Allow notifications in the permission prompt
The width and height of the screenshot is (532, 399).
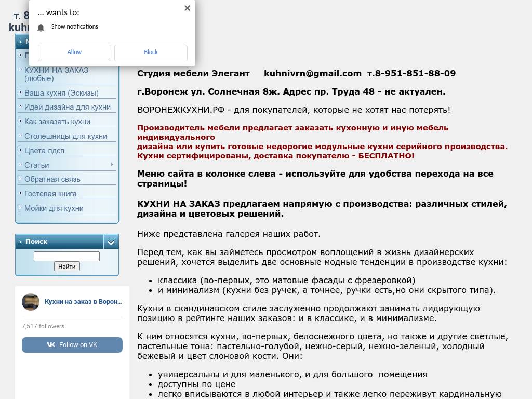pyautogui.click(x=74, y=52)
